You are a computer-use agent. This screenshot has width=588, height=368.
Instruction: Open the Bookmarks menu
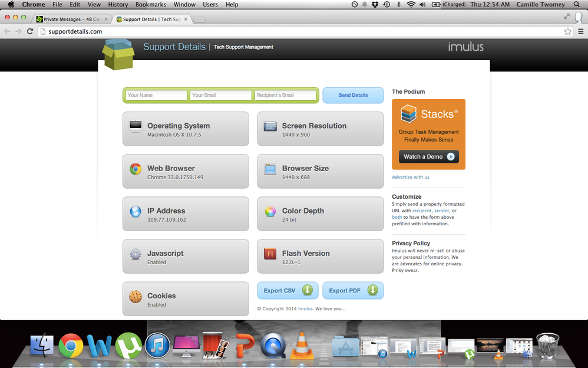pyautogui.click(x=151, y=4)
